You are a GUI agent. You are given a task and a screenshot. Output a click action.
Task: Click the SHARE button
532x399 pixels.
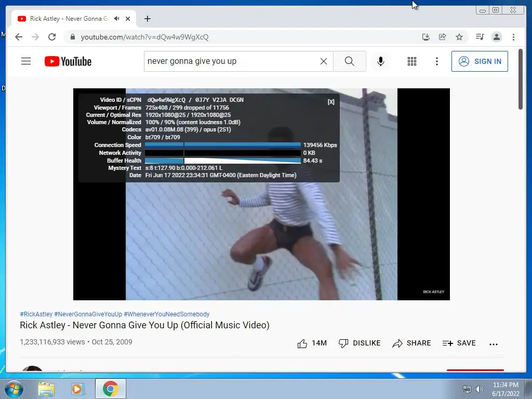click(x=411, y=343)
